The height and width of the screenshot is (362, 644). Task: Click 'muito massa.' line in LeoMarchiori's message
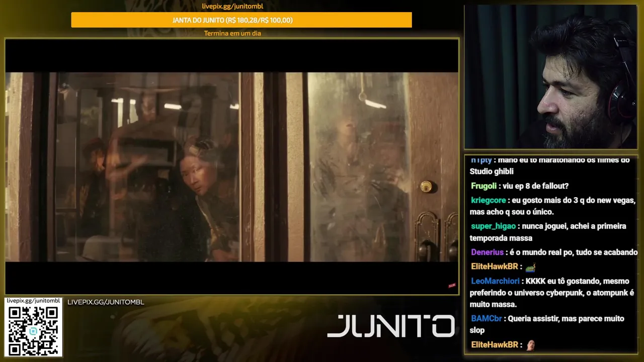(493, 304)
